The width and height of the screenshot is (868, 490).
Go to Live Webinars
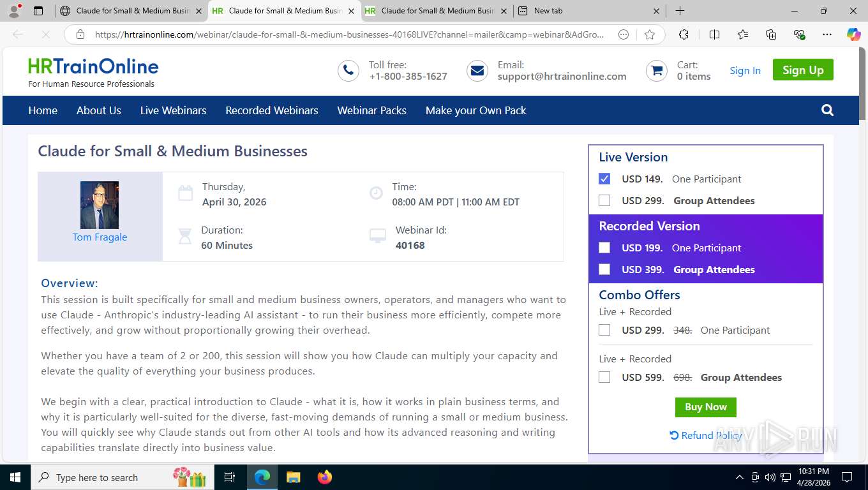click(x=174, y=110)
